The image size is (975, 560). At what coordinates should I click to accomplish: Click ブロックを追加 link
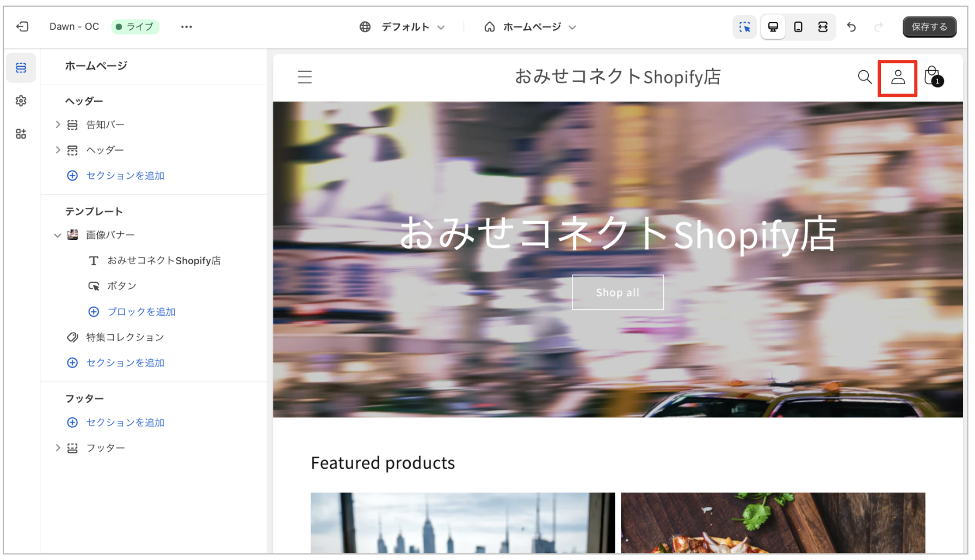coord(141,312)
